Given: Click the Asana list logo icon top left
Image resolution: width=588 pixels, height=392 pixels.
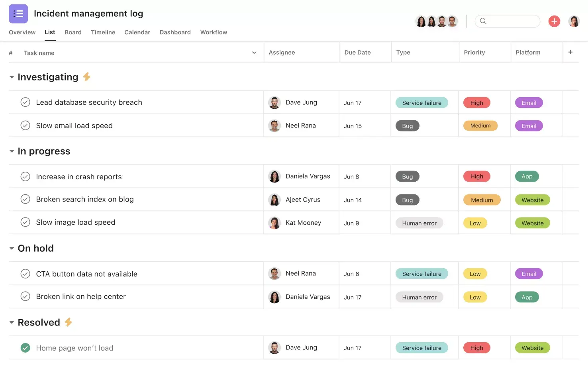Looking at the screenshot, I should tap(18, 13).
